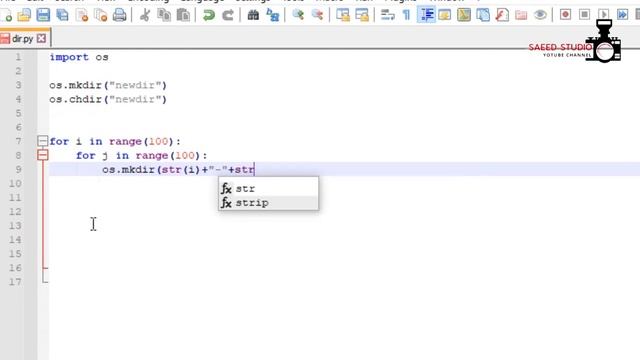Switch to the dir.py tab
Image resolution: width=640 pixels, height=360 pixels.
point(22,39)
